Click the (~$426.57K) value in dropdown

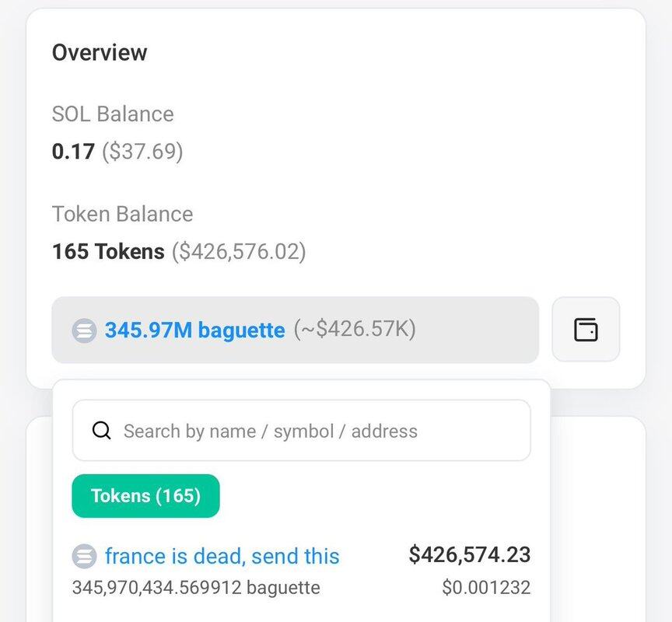pos(355,329)
